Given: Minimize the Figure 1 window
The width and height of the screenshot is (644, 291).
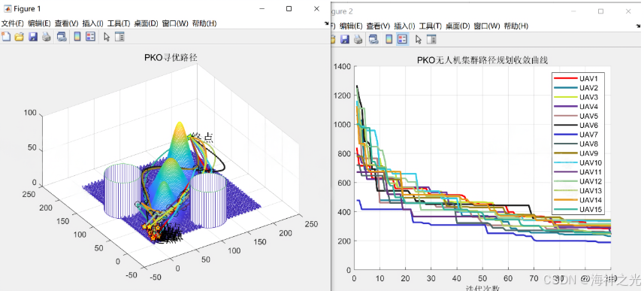Looking at the screenshot, I should click(x=262, y=8).
